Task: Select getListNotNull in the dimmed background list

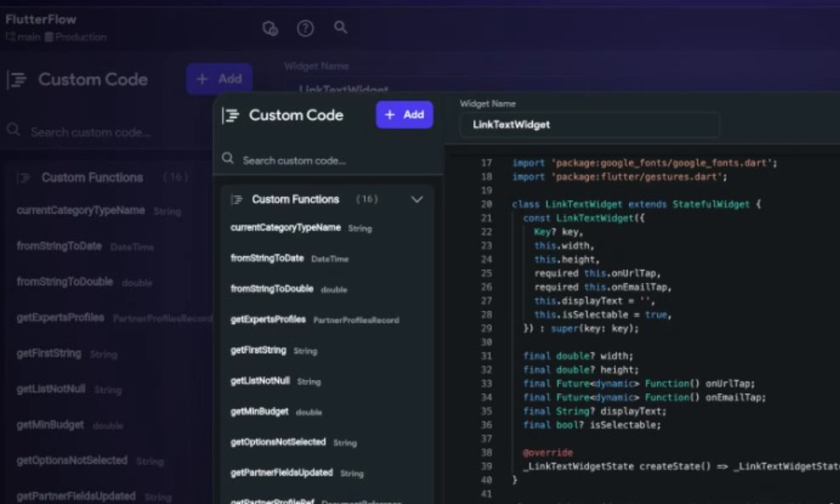Action: tap(51, 389)
